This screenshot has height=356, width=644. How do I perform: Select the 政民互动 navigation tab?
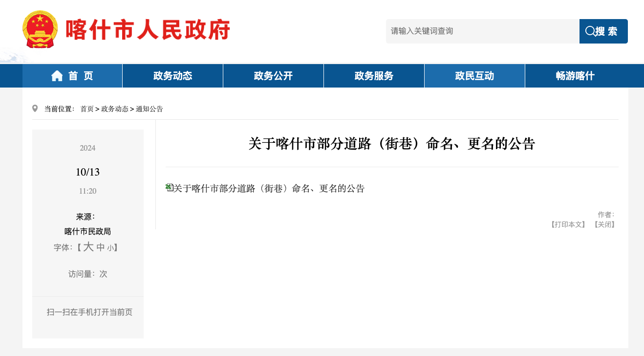click(474, 76)
